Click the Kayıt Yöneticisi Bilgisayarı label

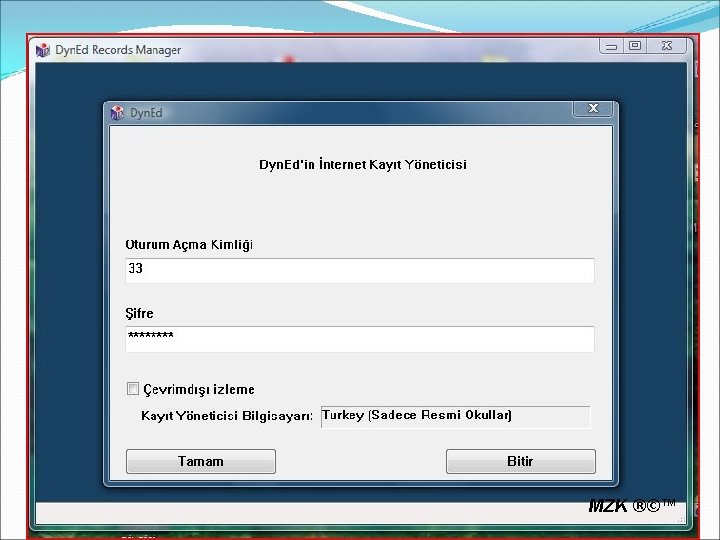point(227,416)
